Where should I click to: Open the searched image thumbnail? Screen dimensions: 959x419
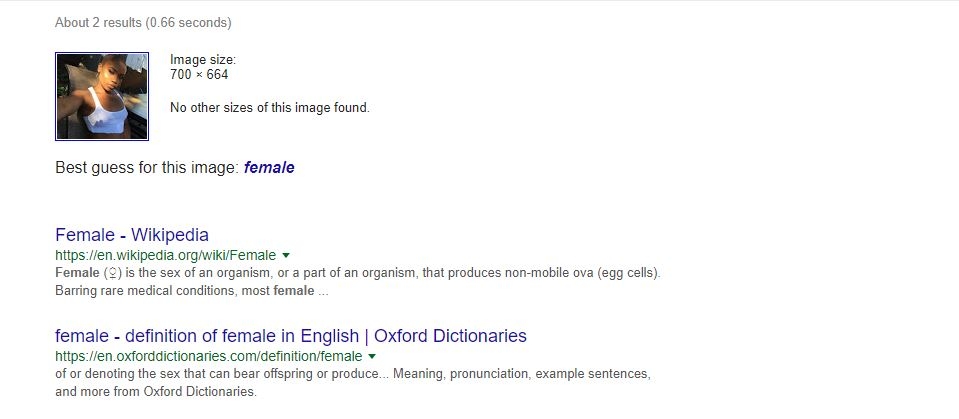pyautogui.click(x=102, y=96)
